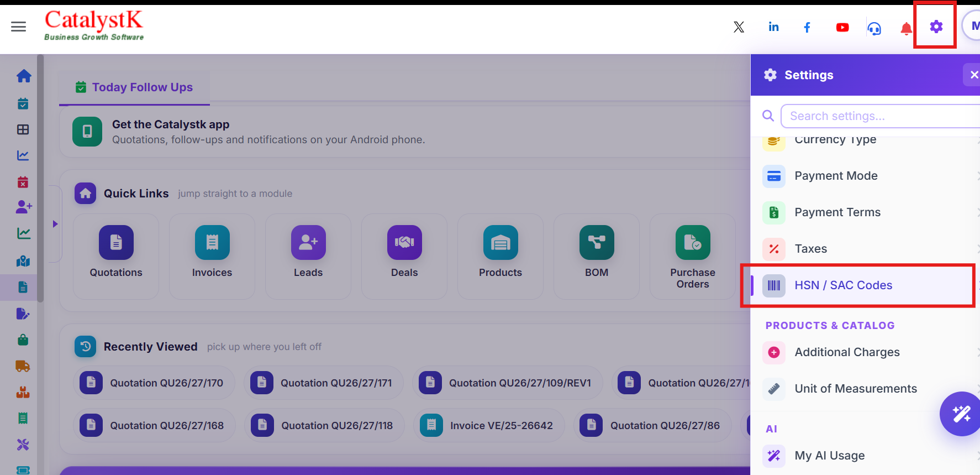Open recently viewed Quotation QU26/27/170
This screenshot has width=980, height=475.
154,383
